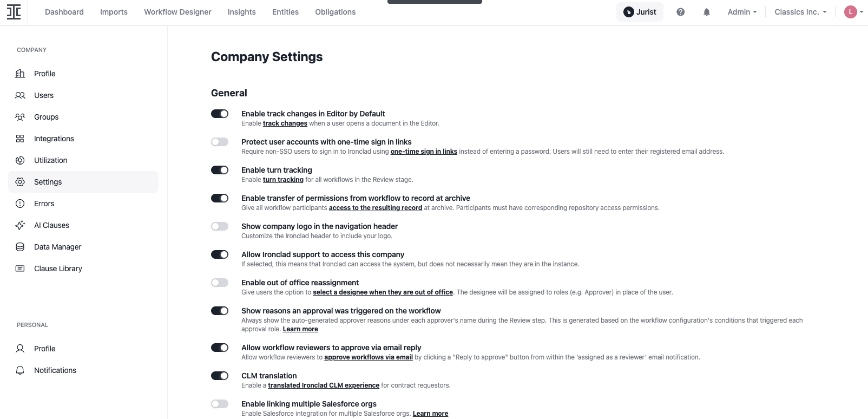Open the help question mark icon

[x=681, y=12]
